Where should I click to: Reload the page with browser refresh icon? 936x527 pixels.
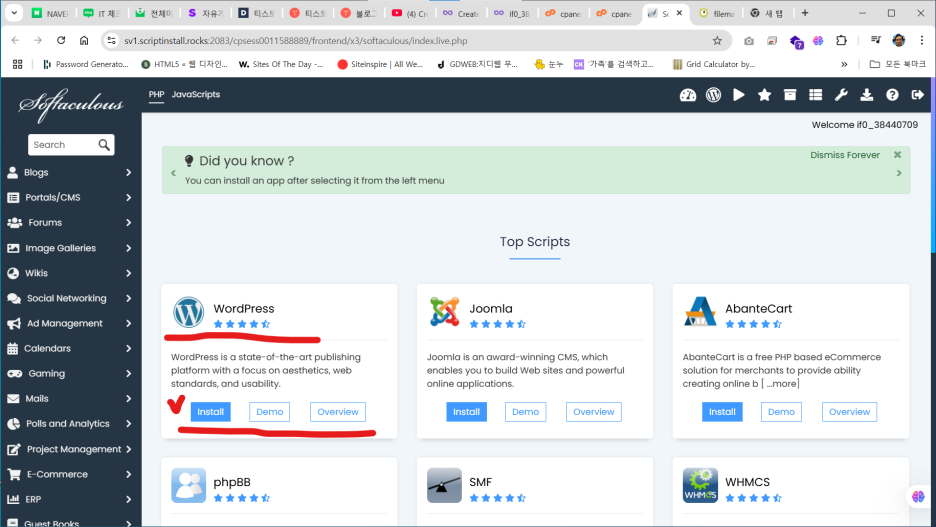tap(61, 40)
